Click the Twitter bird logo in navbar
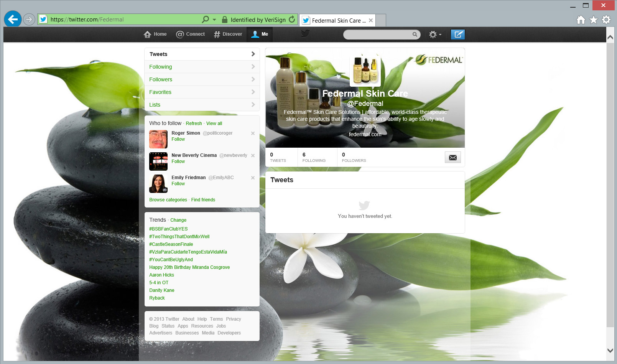Viewport: 617px width, 364px height. [305, 33]
